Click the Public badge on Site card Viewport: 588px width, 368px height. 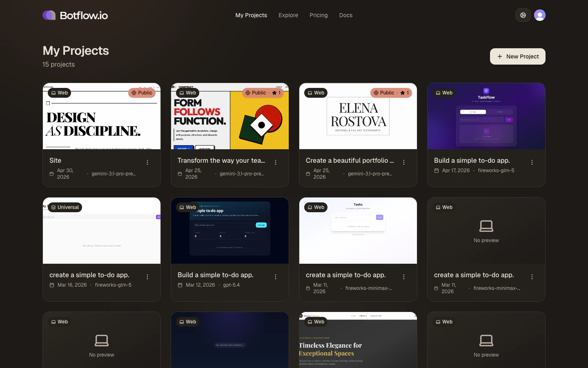(x=142, y=93)
